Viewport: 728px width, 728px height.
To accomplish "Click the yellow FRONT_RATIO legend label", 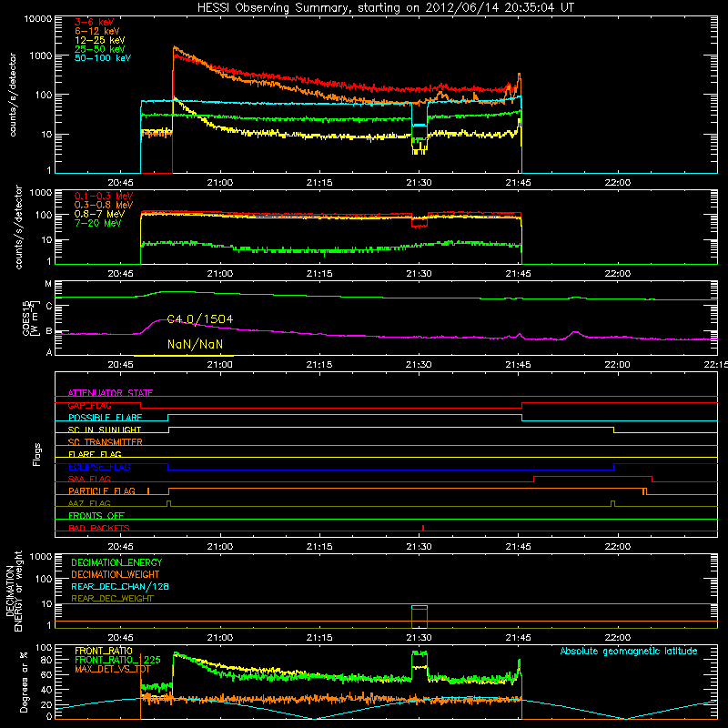I will pos(104,651).
